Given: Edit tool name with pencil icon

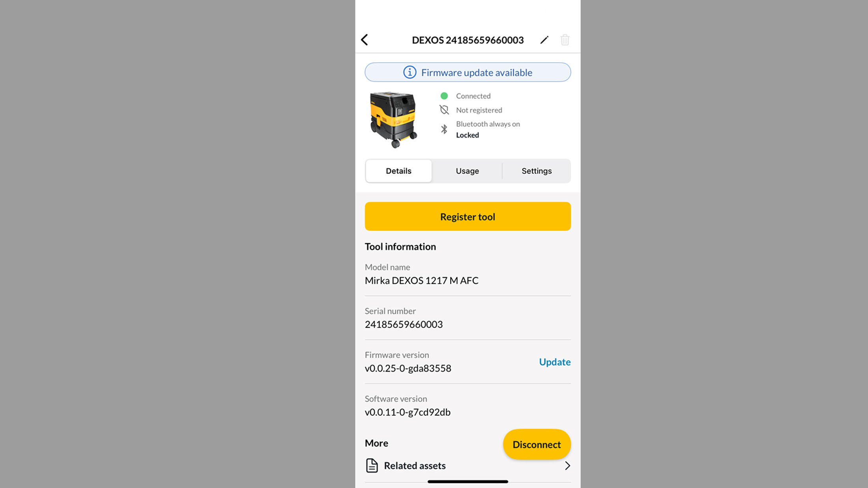Looking at the screenshot, I should pos(544,40).
